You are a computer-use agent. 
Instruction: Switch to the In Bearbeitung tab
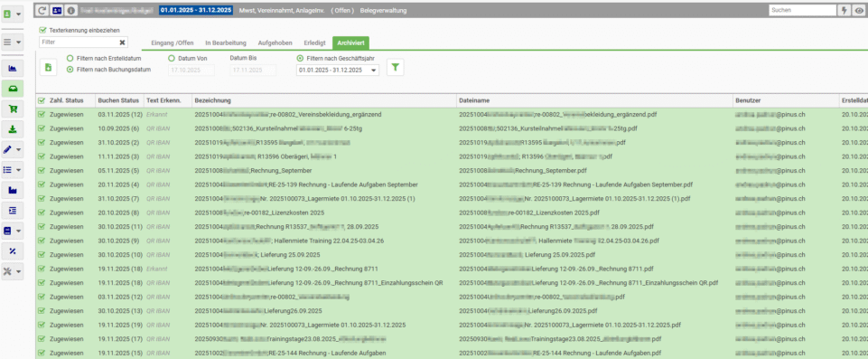point(226,43)
